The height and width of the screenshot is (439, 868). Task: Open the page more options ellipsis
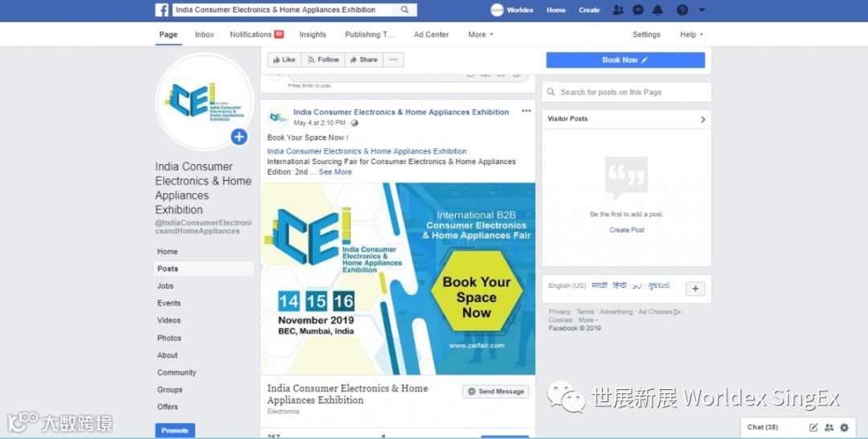(393, 59)
